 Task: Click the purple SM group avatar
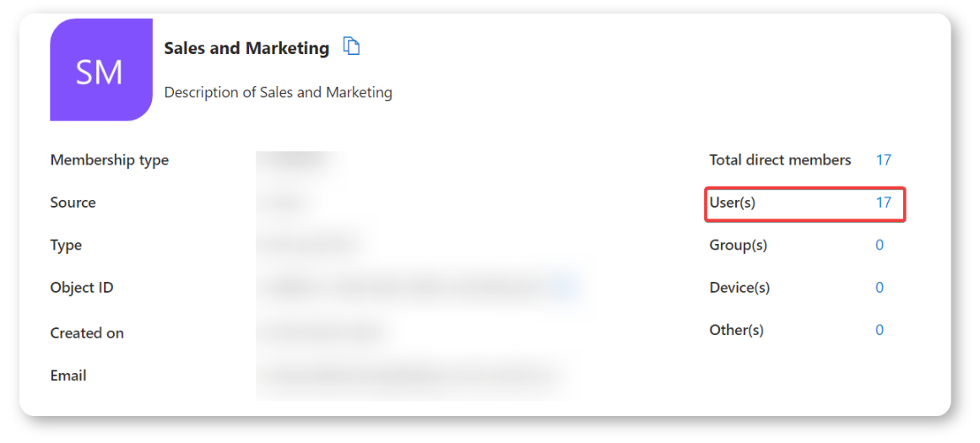tap(100, 72)
